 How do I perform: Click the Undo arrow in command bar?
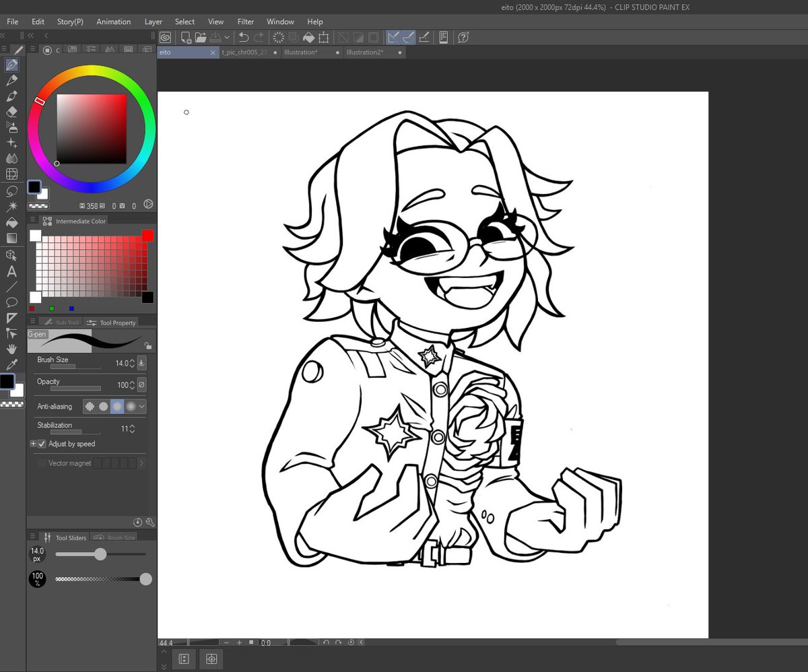click(x=244, y=38)
